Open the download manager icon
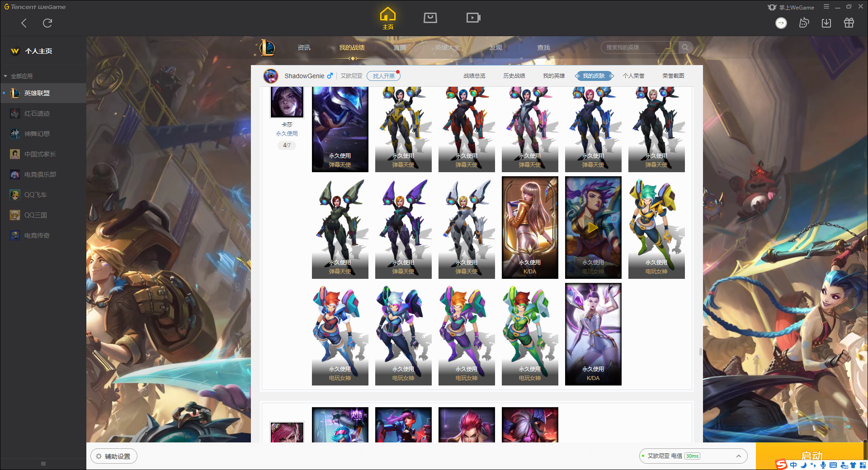868x470 pixels. point(826,23)
